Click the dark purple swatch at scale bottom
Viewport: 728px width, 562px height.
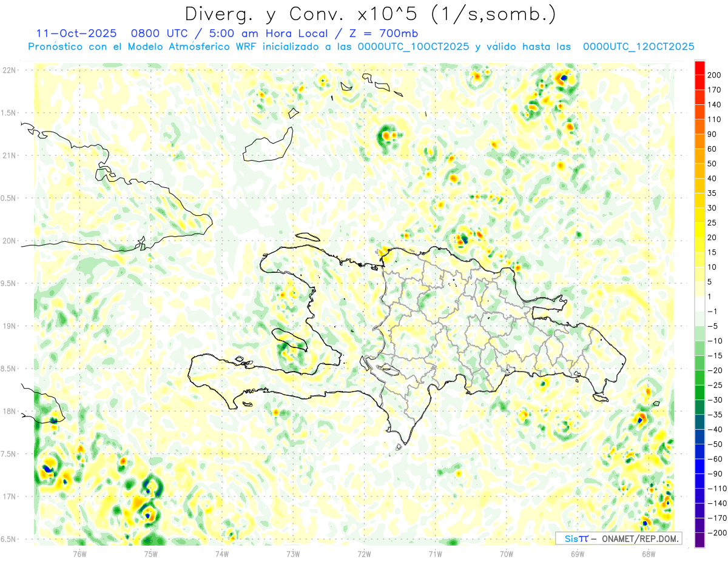pyautogui.click(x=699, y=540)
